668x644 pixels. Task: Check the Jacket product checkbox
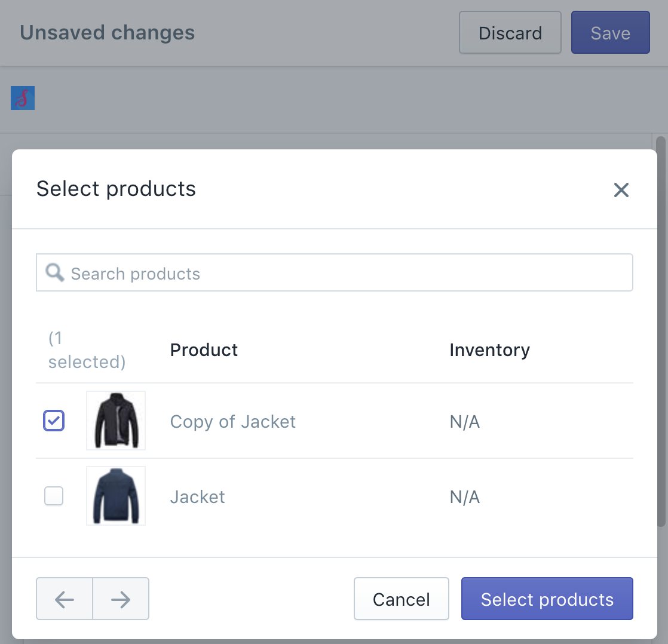(54, 496)
